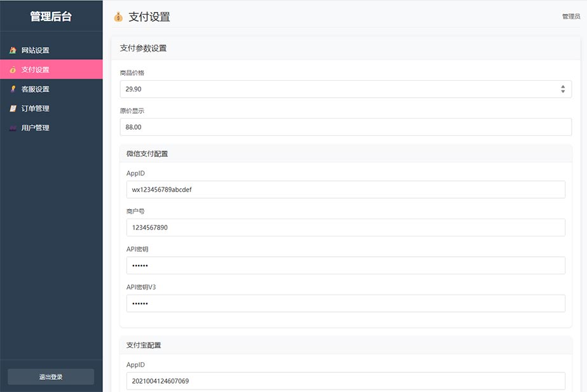Click the Alipay AppID field 2021004124607069
Screen dimensions: 587x392
[x=345, y=381]
